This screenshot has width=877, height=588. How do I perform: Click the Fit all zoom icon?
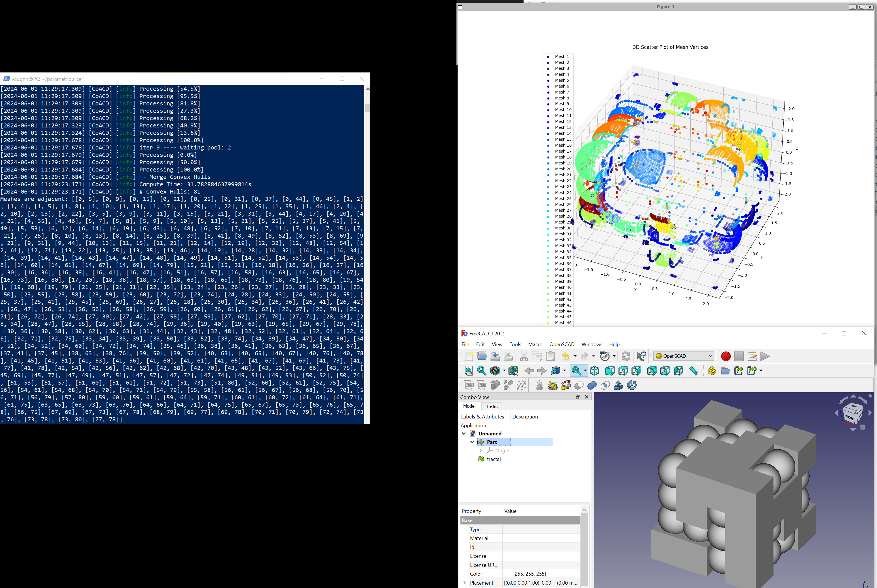(x=469, y=371)
